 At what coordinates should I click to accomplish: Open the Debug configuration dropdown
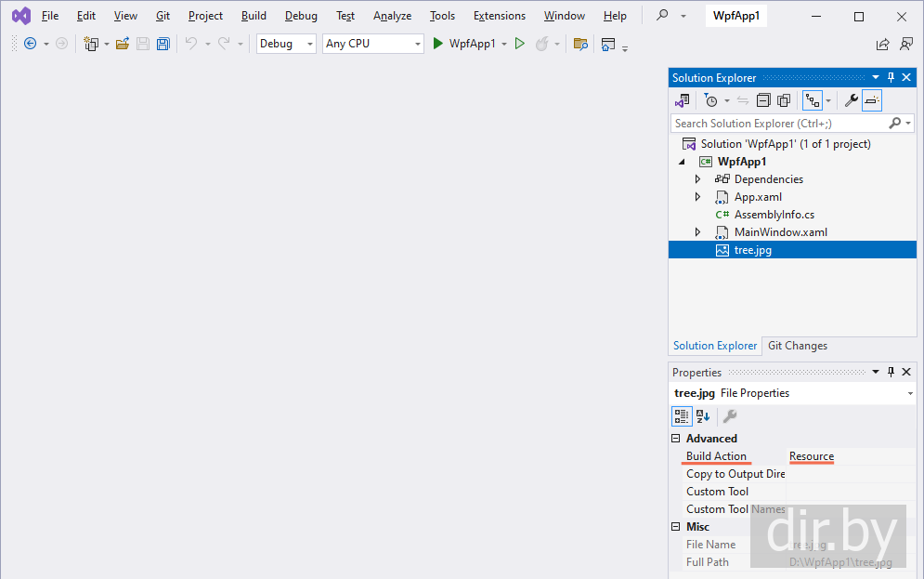pyautogui.click(x=286, y=44)
